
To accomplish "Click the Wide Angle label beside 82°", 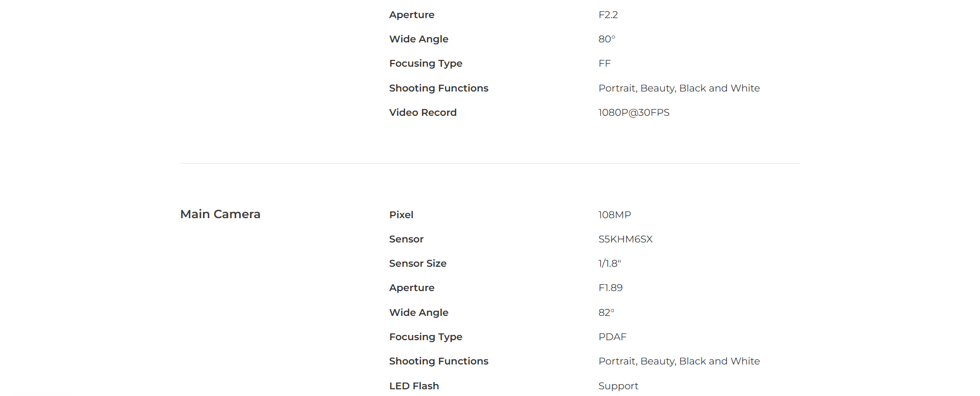I will pyautogui.click(x=418, y=313).
